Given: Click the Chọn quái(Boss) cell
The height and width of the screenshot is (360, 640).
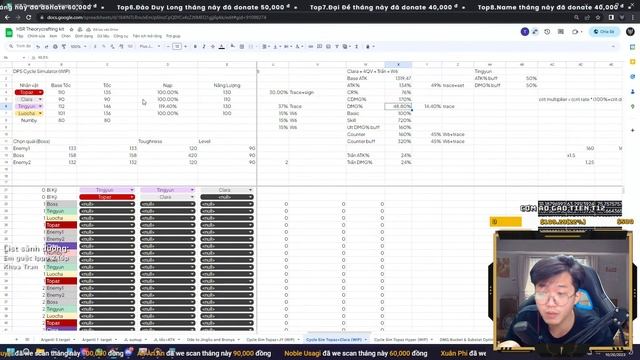Looking at the screenshot, I should click(31, 141).
